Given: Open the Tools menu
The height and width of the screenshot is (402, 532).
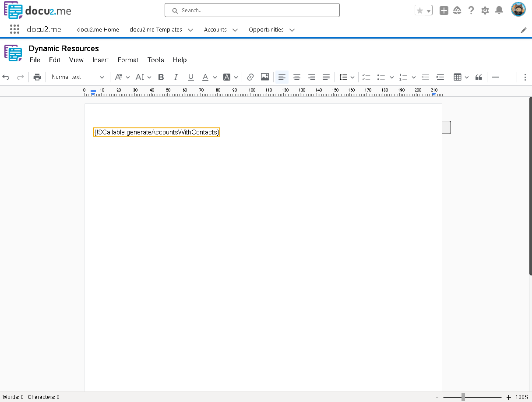Looking at the screenshot, I should click(156, 60).
